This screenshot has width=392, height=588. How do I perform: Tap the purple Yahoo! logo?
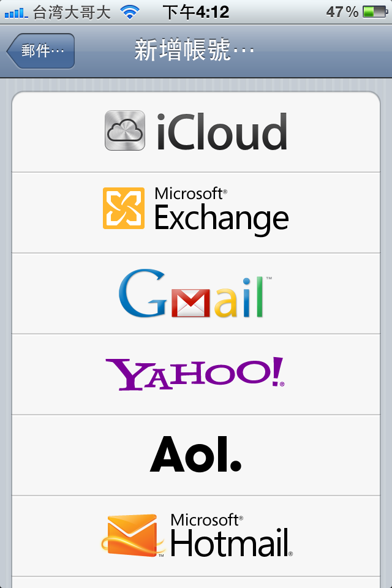pyautogui.click(x=195, y=374)
